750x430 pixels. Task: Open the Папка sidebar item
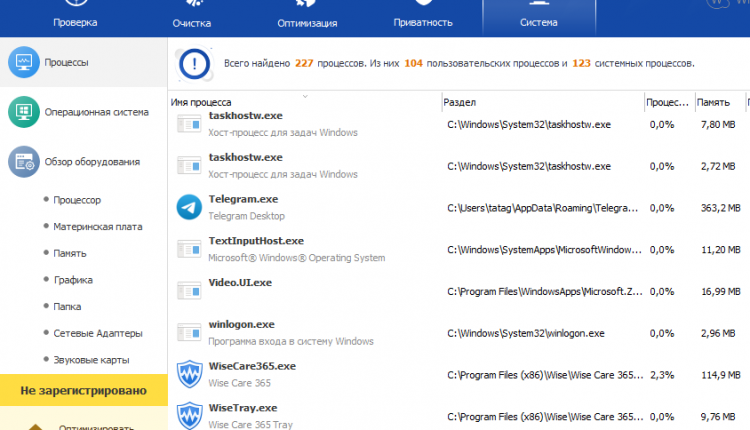(67, 307)
